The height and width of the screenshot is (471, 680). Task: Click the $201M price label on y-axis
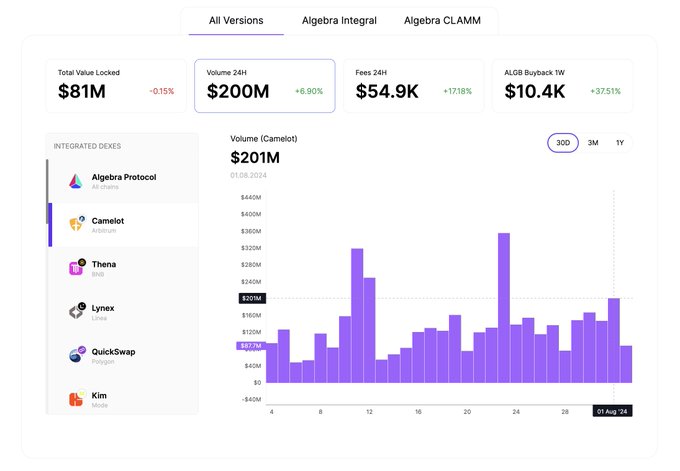coord(251,298)
